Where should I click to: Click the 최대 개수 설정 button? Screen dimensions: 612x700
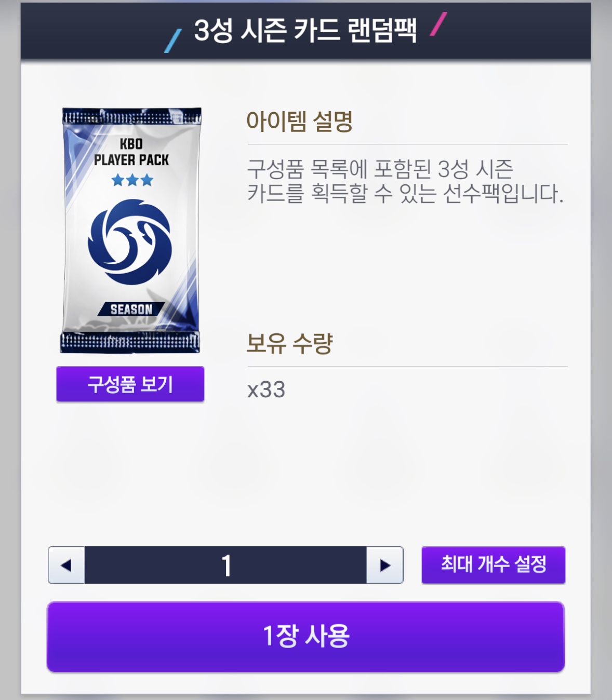tap(494, 565)
